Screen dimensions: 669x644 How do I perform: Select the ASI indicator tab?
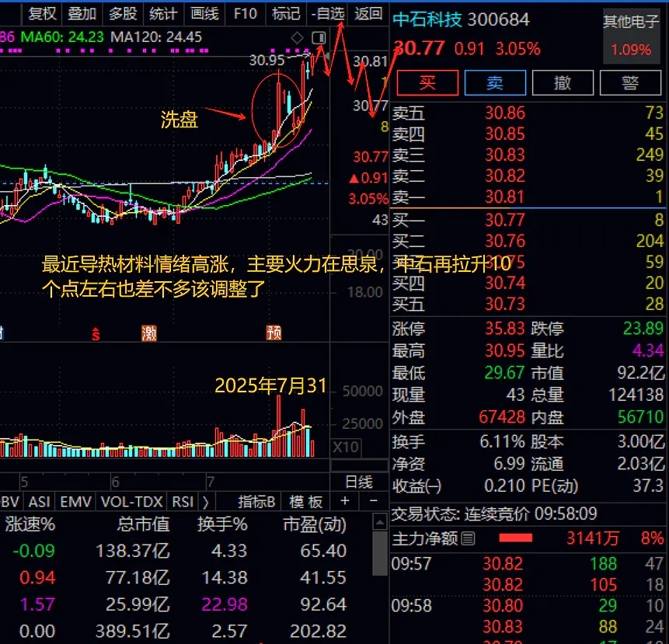click(40, 502)
